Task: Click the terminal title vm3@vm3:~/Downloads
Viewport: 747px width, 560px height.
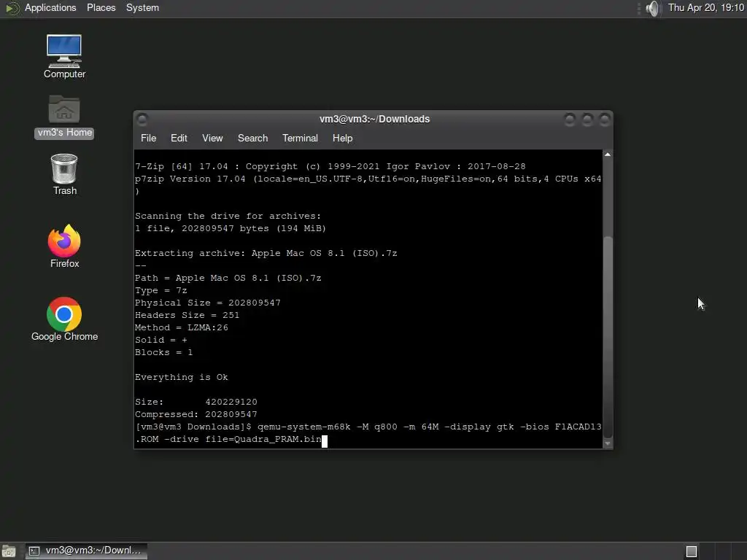Action: pyautogui.click(x=374, y=119)
